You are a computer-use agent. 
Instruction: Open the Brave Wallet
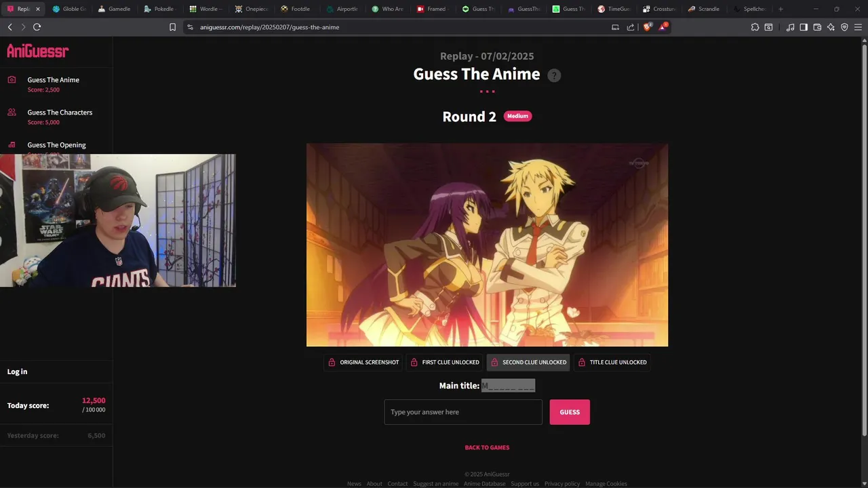[817, 27]
